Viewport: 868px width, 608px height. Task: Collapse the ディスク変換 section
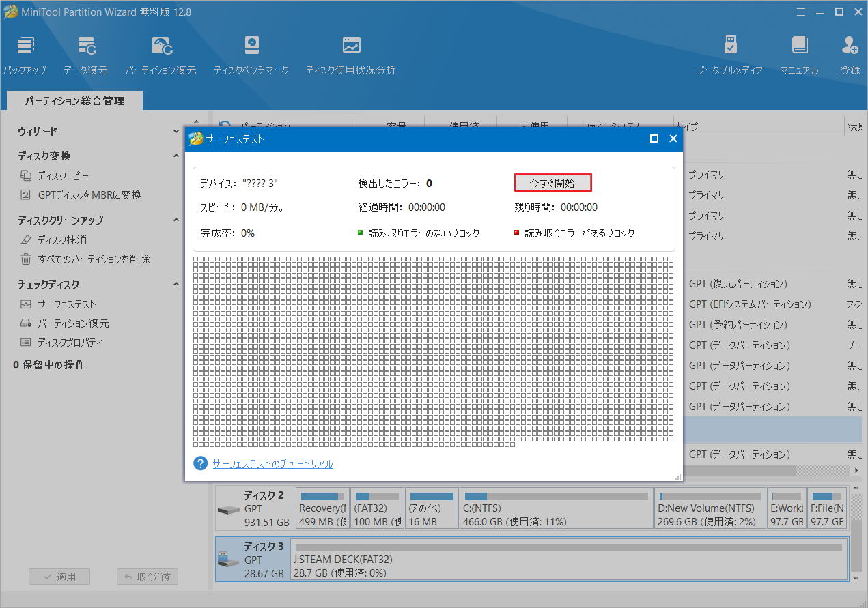click(176, 156)
